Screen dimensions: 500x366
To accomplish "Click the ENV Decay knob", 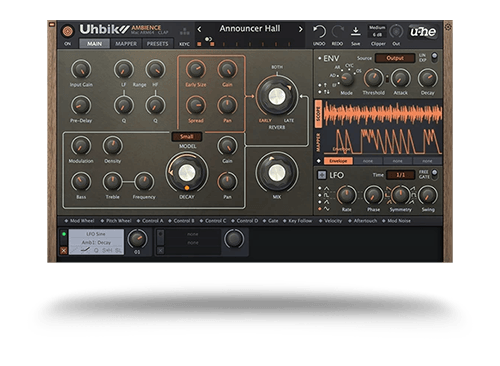I will 428,79.
